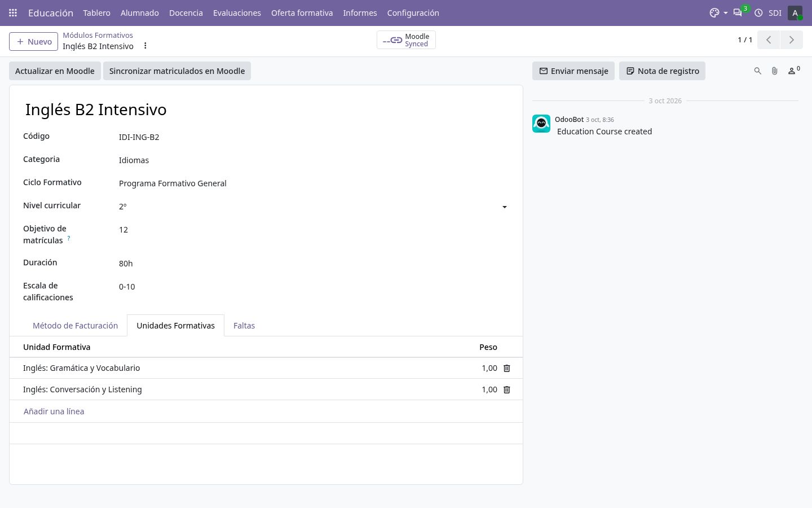
Task: Click Añadir una línea
Action: (x=54, y=411)
